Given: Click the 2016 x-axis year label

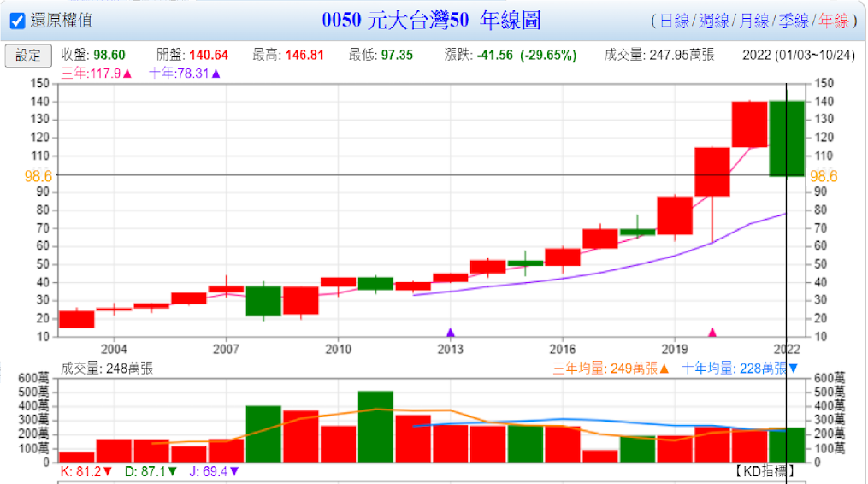Looking at the screenshot, I should (x=563, y=349).
